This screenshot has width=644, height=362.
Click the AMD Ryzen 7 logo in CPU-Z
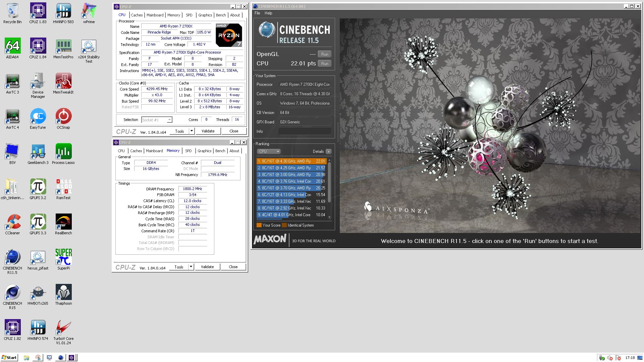click(229, 35)
